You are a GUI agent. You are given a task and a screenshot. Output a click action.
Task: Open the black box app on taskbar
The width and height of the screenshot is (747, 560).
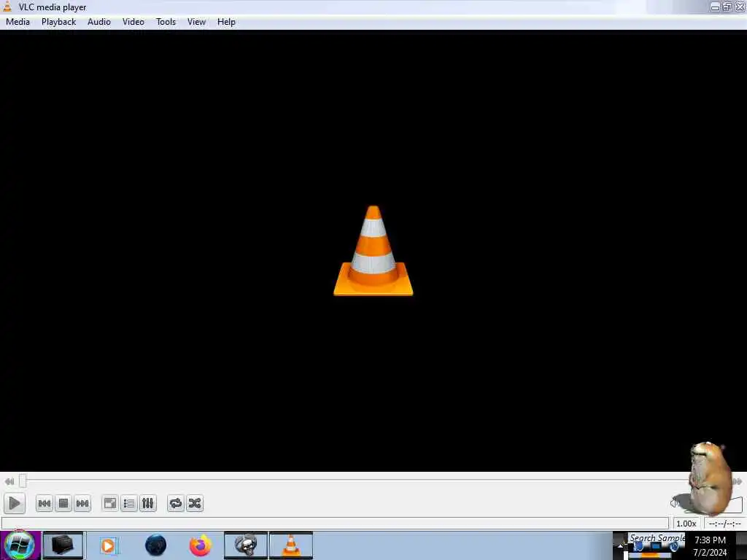[63, 545]
